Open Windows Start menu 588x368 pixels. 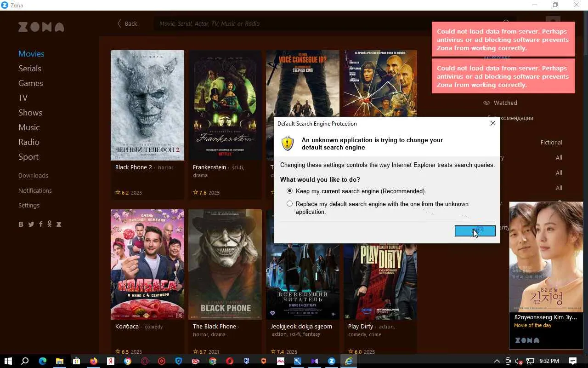(8, 361)
